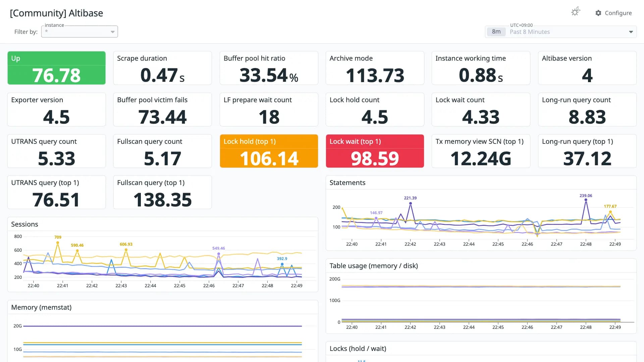
Task: Click the Buffer pool hit ratio value
Action: tap(269, 75)
